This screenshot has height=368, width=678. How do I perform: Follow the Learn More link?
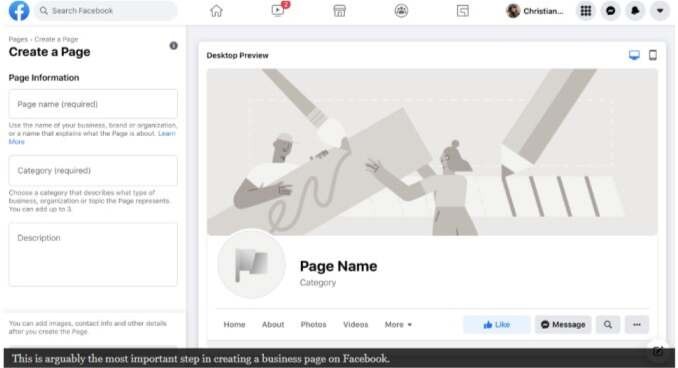[166, 133]
